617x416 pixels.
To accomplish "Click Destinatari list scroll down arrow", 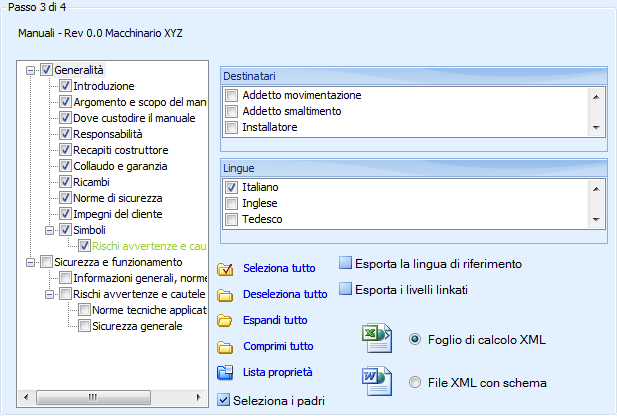I will tap(596, 128).
